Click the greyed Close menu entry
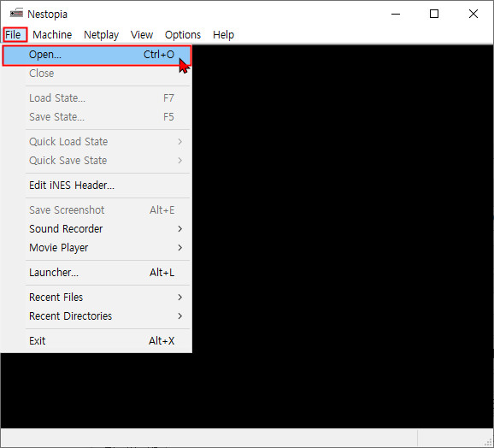Screen dimensions: 494x448 point(97,74)
